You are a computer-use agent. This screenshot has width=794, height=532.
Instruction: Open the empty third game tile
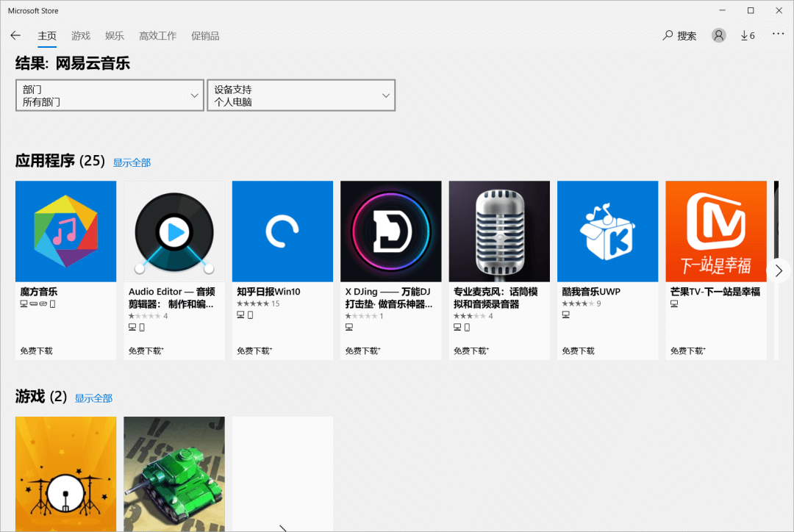(282, 474)
